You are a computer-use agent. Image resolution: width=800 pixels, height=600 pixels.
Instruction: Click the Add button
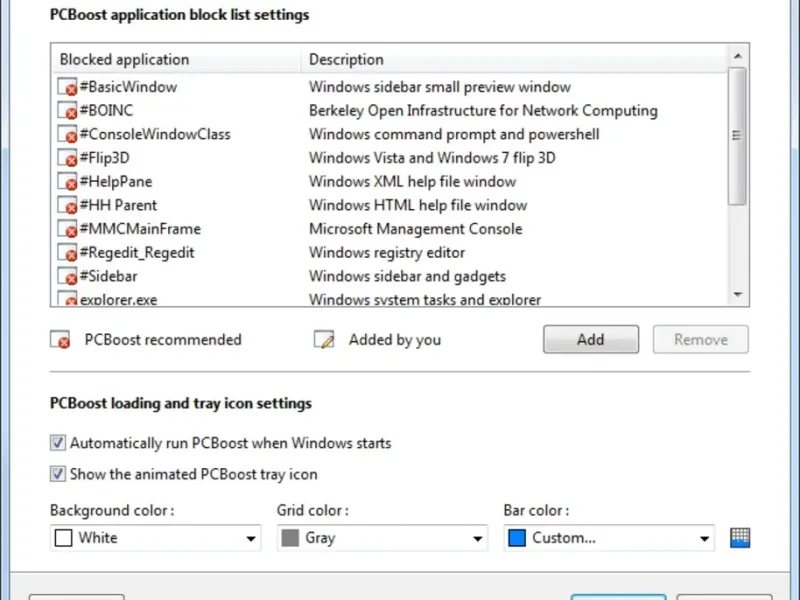tap(590, 339)
